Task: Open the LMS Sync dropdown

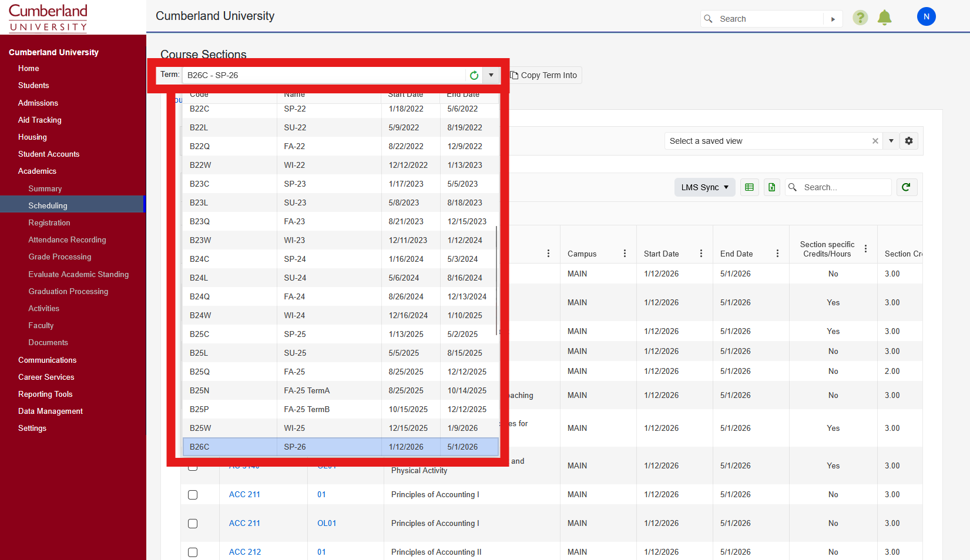Action: [x=704, y=187]
